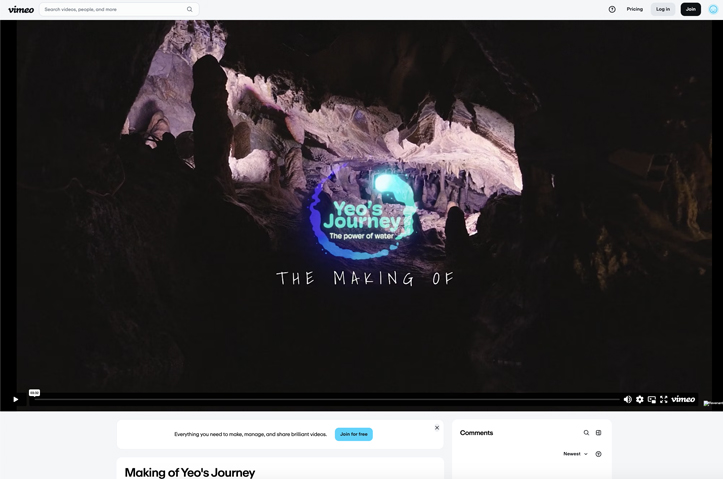
Task: Seek along the video progress bar
Action: 327,399
